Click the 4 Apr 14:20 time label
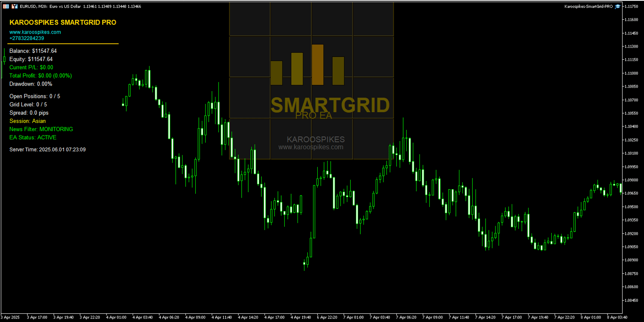 pyautogui.click(x=248, y=317)
